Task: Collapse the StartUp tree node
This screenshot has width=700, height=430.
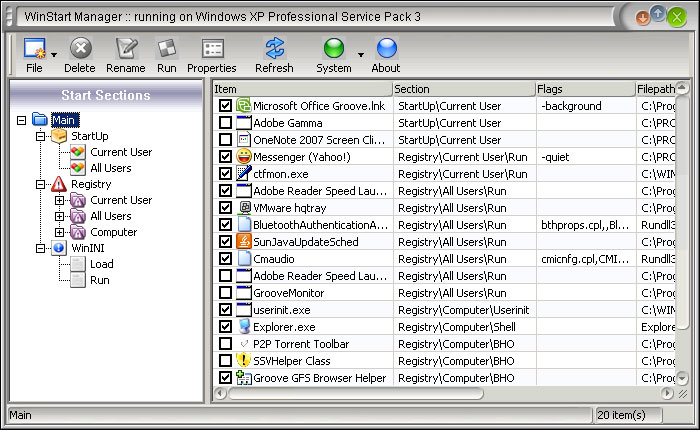Action: click(40, 136)
